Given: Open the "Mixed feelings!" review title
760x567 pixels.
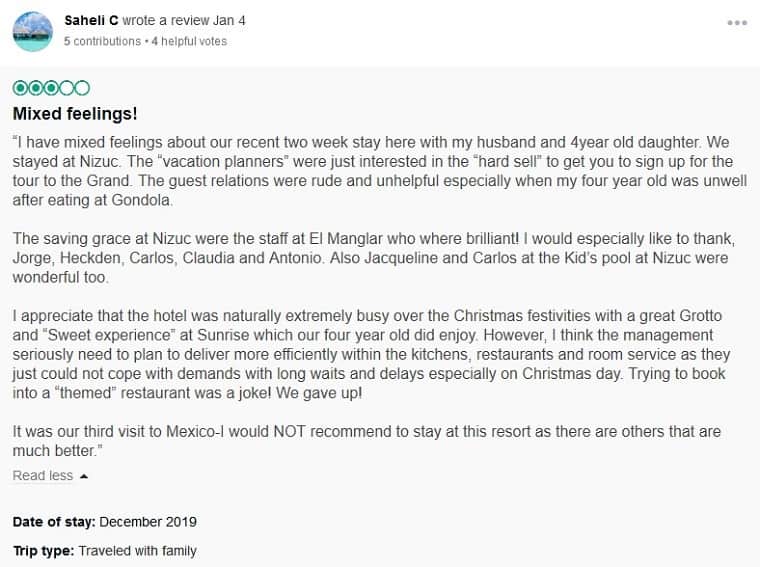Looking at the screenshot, I should 75,113.
